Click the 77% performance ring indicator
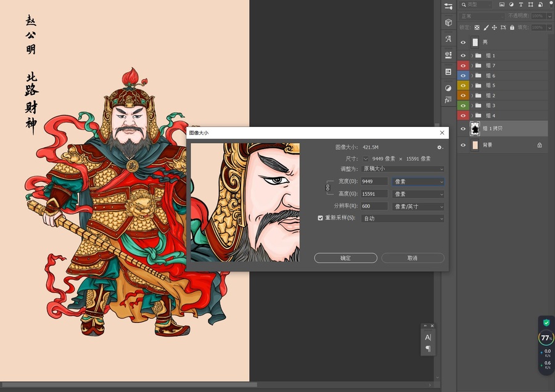 546,338
